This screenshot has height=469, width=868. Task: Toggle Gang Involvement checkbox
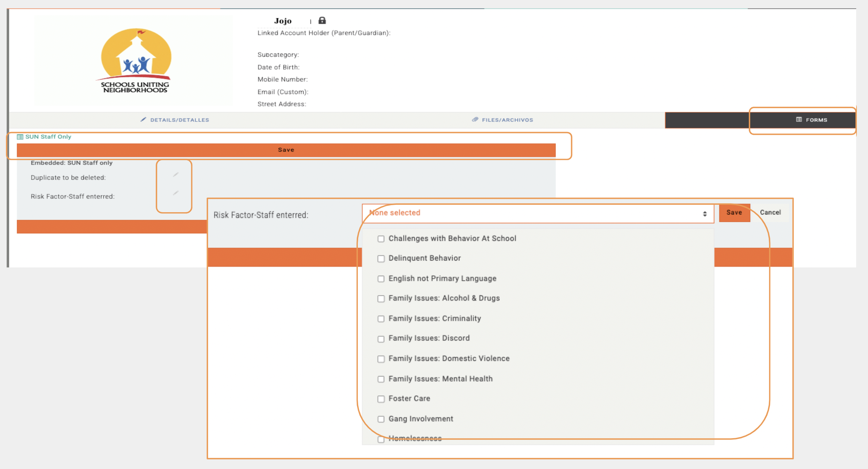[x=381, y=419]
